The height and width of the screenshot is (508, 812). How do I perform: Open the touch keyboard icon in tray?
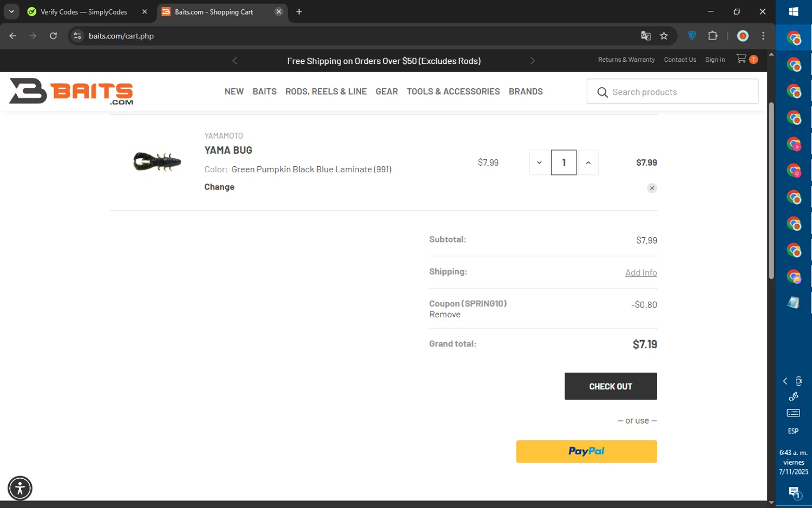tap(794, 413)
